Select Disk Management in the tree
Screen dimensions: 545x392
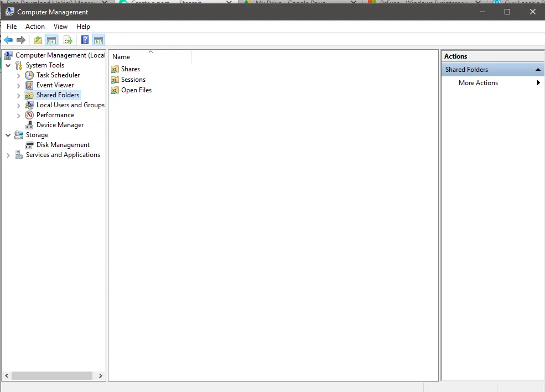point(63,145)
